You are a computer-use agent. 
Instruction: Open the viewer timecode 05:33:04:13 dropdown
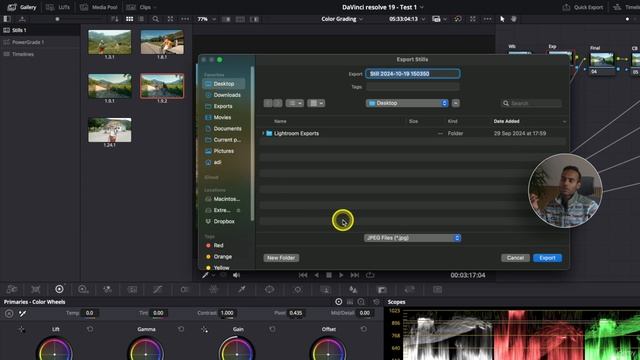coord(407,19)
